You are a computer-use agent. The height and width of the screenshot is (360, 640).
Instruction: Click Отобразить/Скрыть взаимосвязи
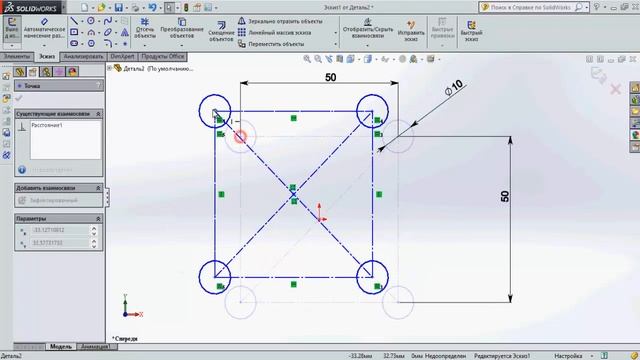point(367,28)
